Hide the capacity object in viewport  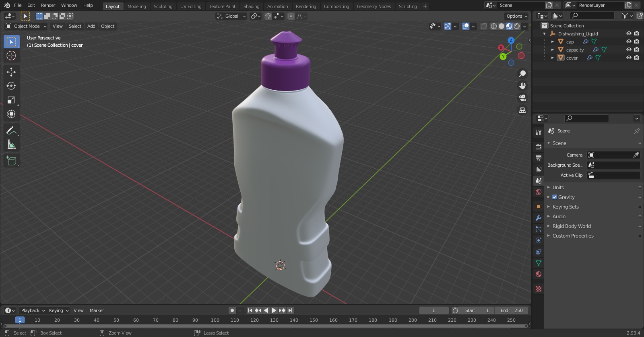pos(629,50)
